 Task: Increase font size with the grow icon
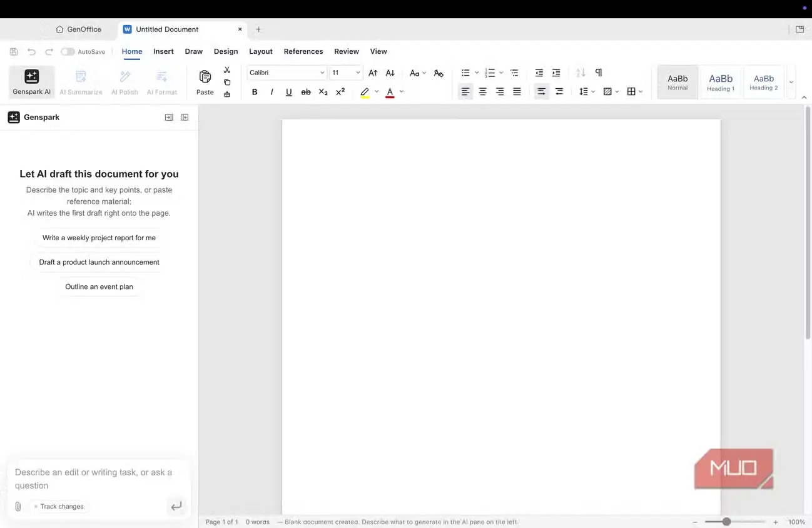pyautogui.click(x=373, y=73)
